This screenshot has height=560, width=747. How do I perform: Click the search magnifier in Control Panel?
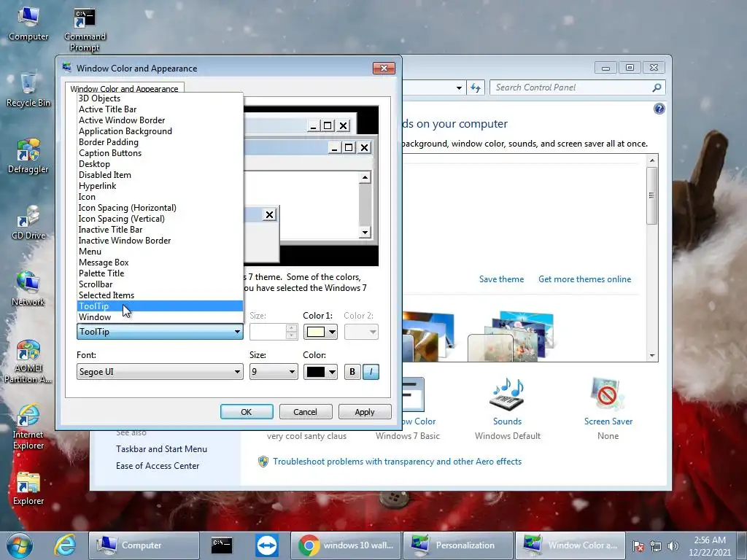(x=657, y=87)
